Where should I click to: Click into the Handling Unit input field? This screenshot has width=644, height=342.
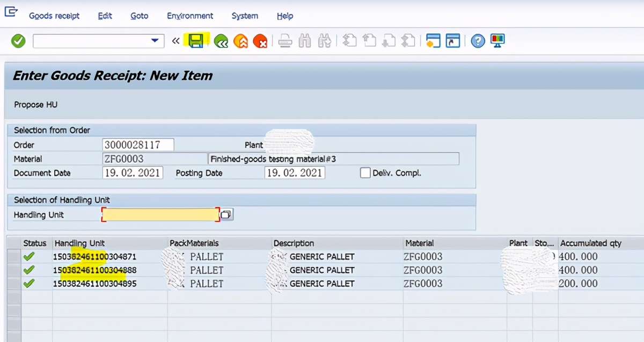click(160, 215)
